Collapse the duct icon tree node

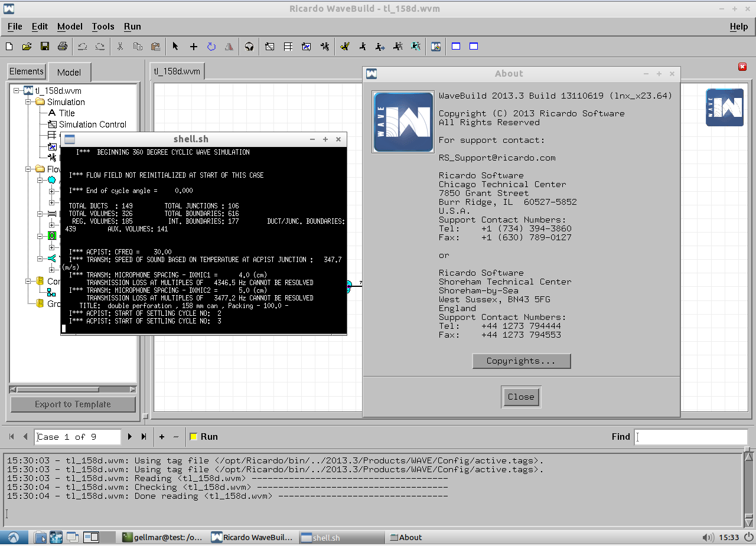[x=40, y=214]
